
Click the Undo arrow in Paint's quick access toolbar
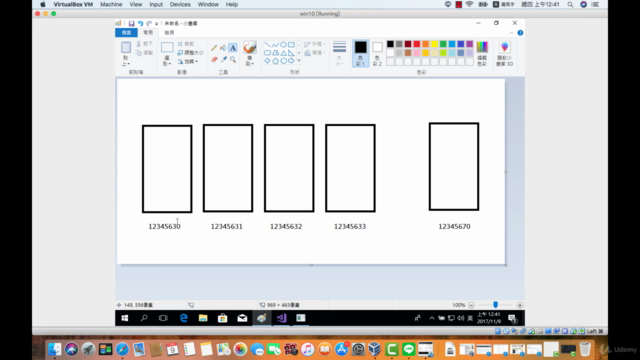point(140,24)
